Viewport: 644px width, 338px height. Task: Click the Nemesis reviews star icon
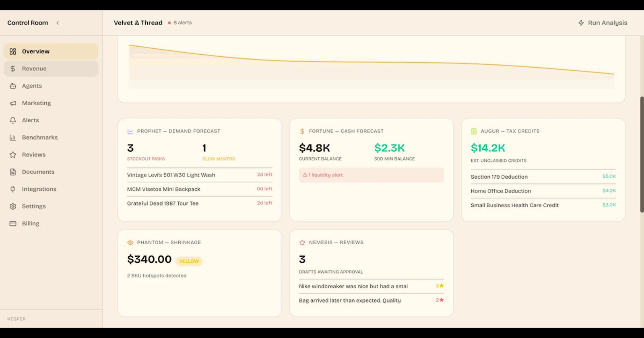tap(302, 243)
